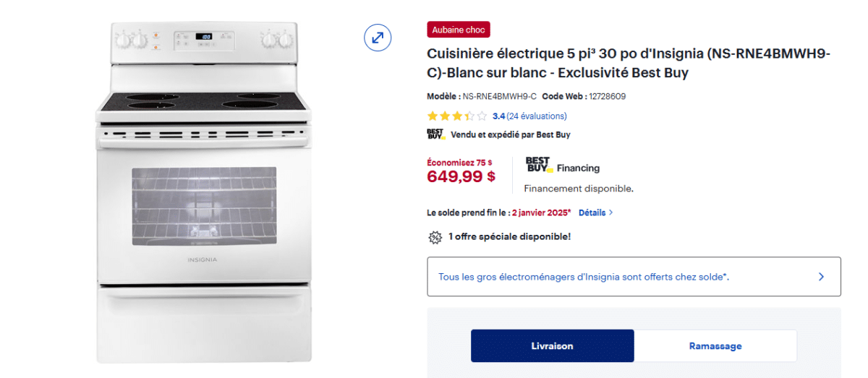Open the 24 évaluations reviews link

(537, 116)
